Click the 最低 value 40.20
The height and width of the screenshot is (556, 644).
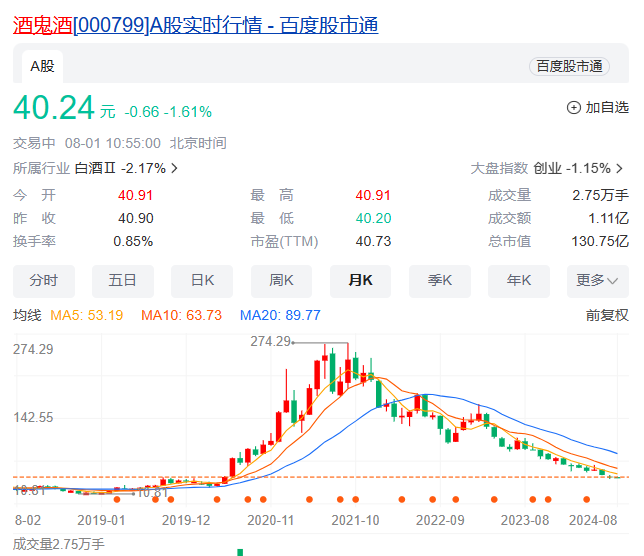tap(373, 218)
